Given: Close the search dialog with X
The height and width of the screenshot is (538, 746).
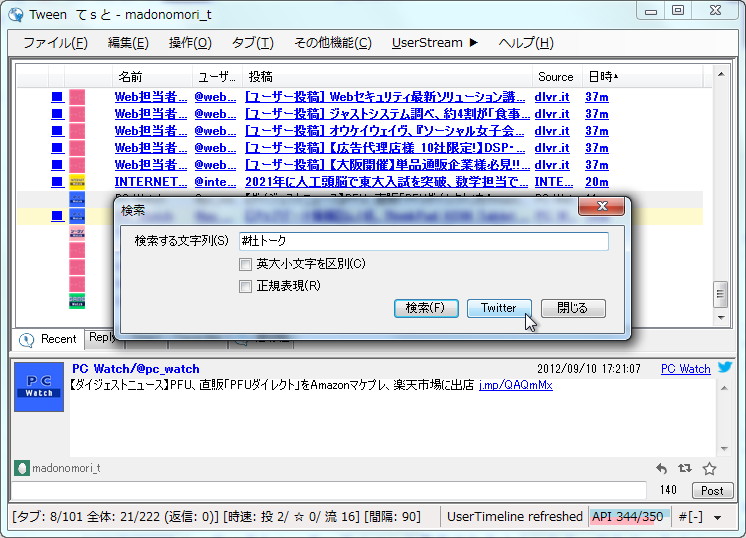Looking at the screenshot, I should [602, 206].
